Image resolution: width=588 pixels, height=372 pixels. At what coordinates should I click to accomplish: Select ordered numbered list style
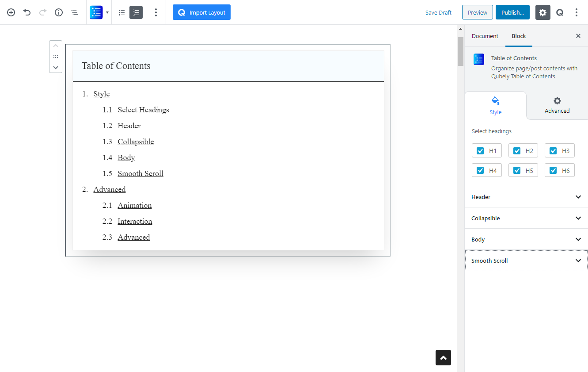point(136,12)
